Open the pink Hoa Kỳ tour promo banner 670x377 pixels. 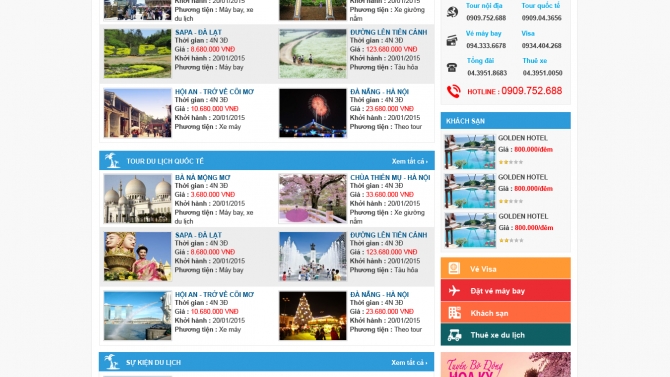505,365
